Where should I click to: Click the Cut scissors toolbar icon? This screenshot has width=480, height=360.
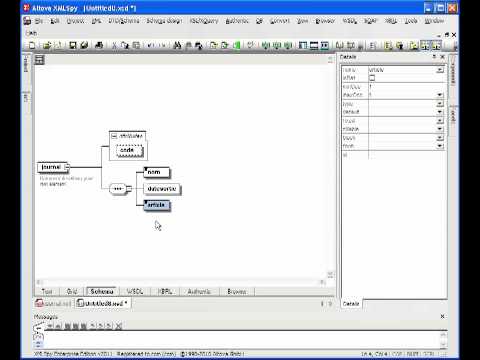pyautogui.click(x=114, y=45)
